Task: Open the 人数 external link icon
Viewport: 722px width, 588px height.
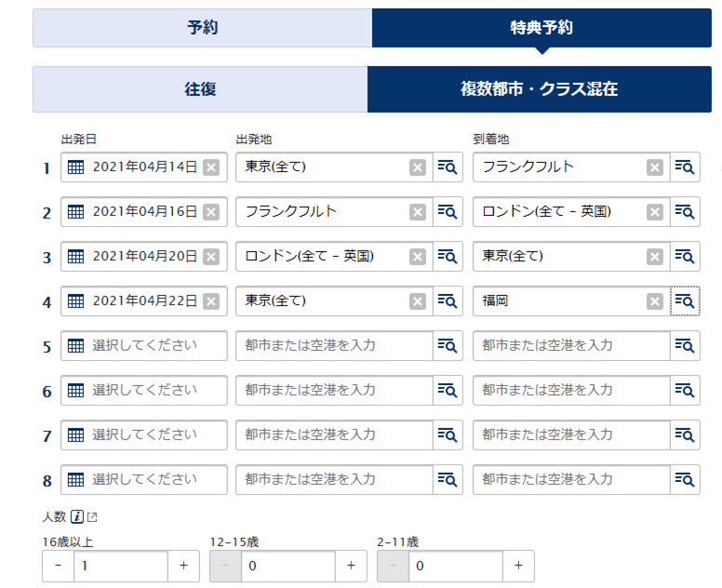Action: [92, 517]
